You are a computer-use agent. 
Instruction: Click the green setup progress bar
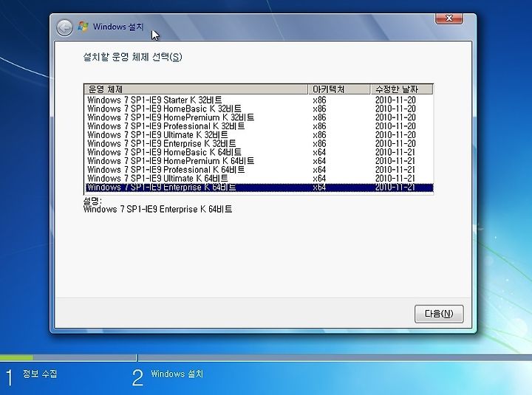coord(16,357)
